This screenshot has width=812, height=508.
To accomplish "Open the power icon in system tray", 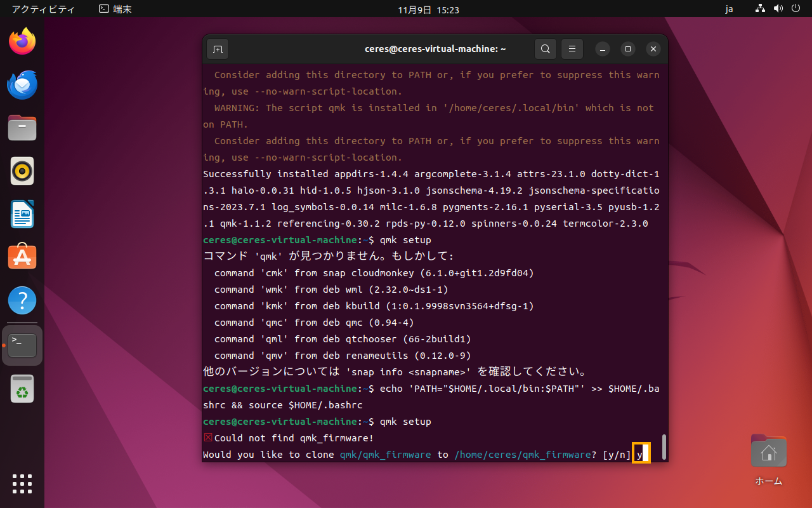I will [796, 10].
